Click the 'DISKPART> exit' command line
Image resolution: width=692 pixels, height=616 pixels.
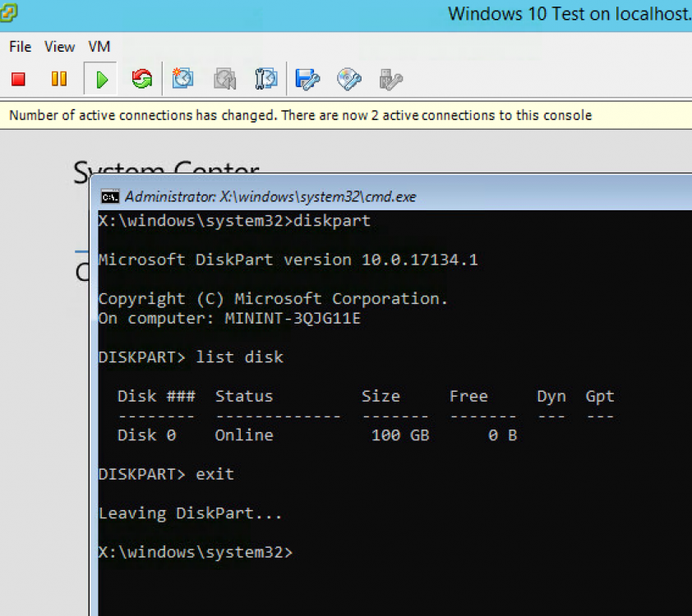[166, 474]
